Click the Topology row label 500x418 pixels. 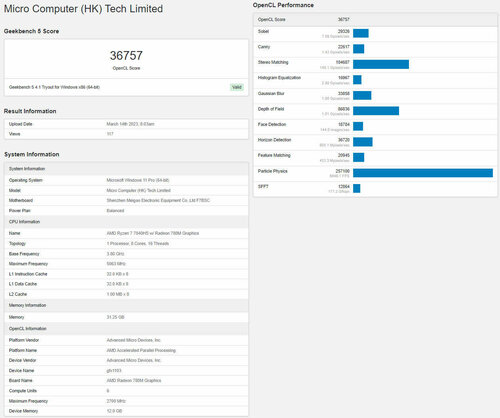(x=17, y=244)
